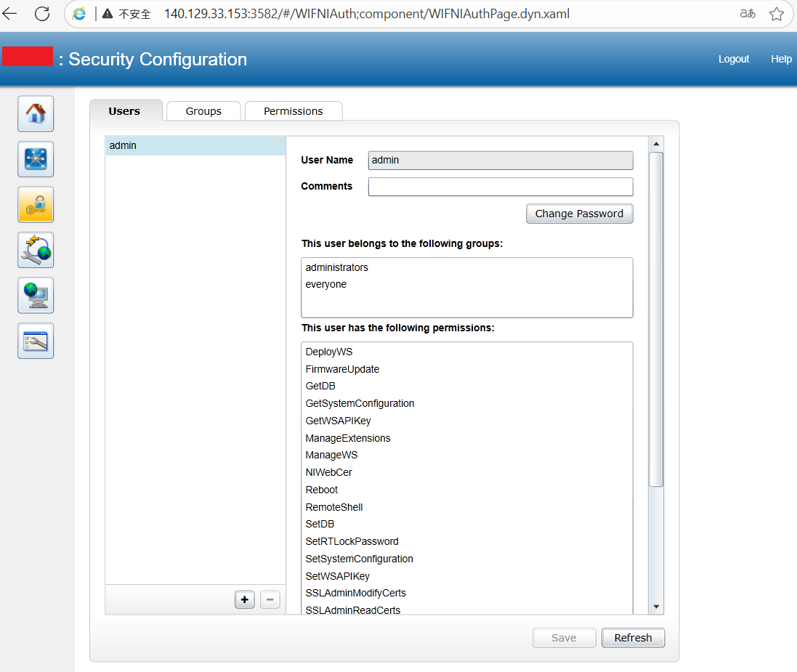Select the Security Configuration lock icon
This screenshot has height=672, width=797.
click(36, 204)
